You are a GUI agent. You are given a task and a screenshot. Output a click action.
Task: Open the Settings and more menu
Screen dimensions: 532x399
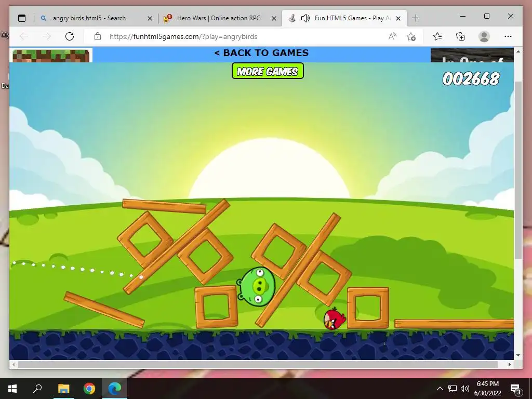(x=508, y=36)
